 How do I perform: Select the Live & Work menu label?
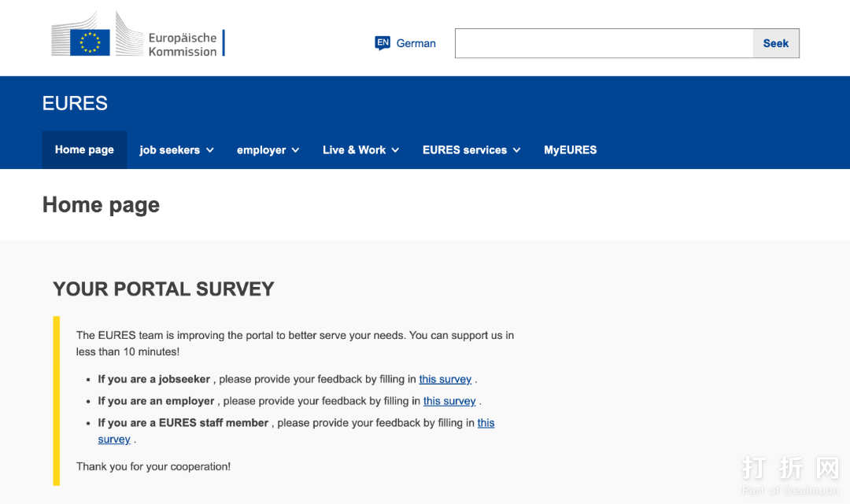click(354, 150)
